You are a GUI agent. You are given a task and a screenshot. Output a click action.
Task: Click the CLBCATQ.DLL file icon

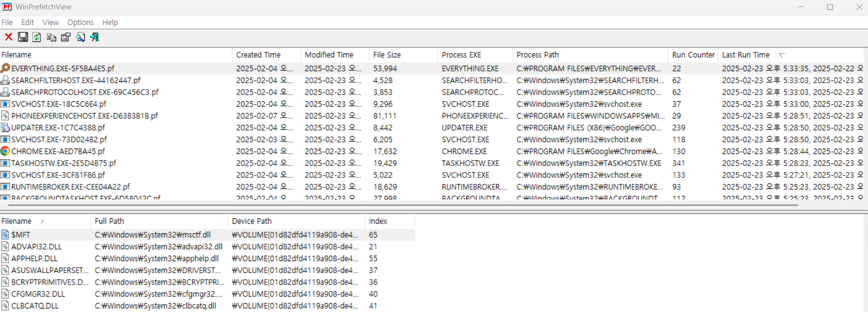(5, 306)
